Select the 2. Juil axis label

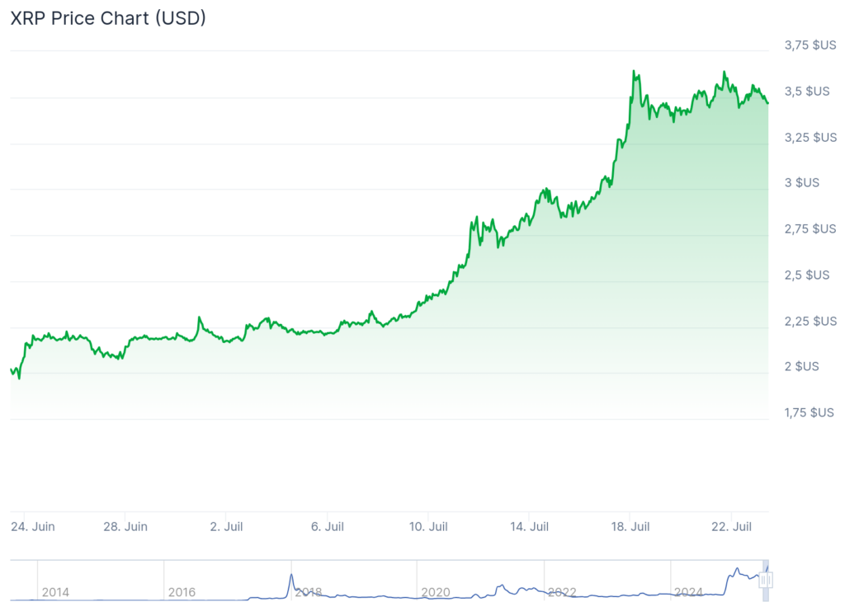coord(226,526)
